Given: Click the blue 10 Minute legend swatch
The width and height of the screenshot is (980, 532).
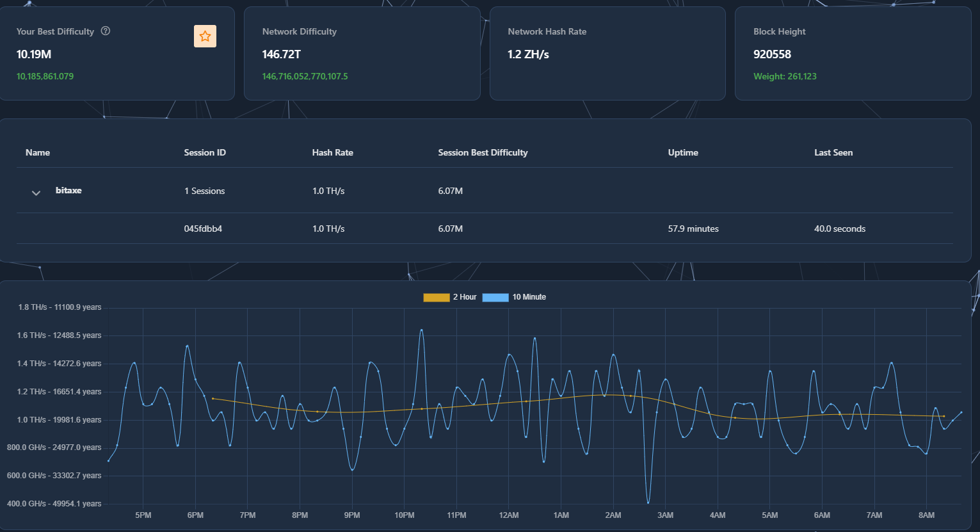Looking at the screenshot, I should click(495, 297).
